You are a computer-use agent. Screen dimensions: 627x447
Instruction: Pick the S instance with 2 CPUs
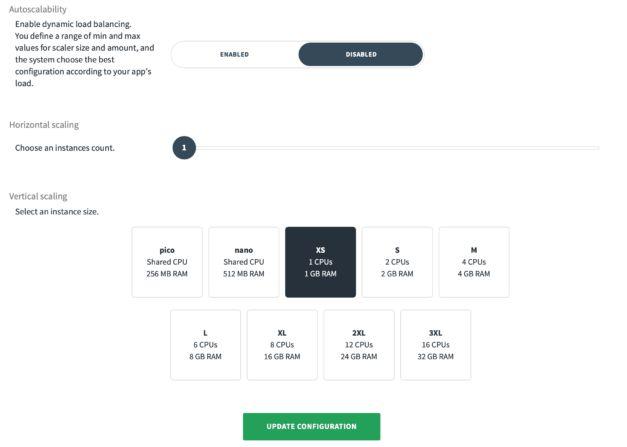397,262
